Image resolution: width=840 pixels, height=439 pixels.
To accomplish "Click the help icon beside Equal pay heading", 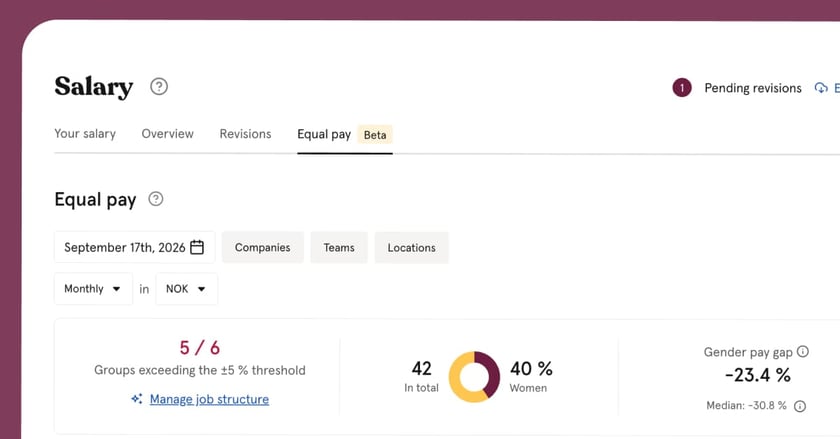I will point(156,199).
